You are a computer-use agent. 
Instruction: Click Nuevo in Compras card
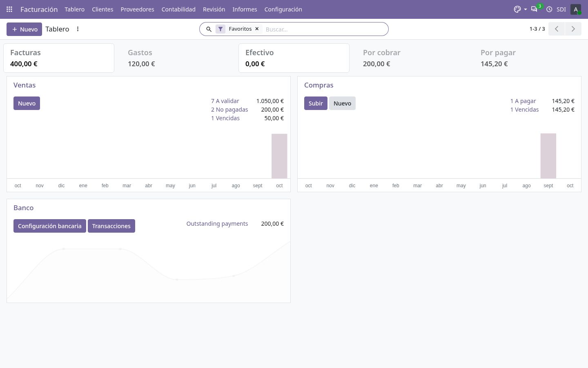tap(342, 103)
